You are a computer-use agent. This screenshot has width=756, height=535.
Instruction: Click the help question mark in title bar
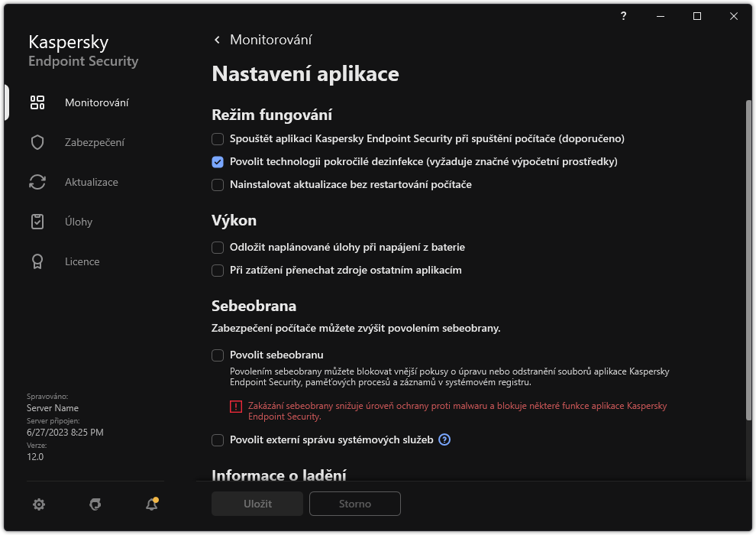pos(622,16)
